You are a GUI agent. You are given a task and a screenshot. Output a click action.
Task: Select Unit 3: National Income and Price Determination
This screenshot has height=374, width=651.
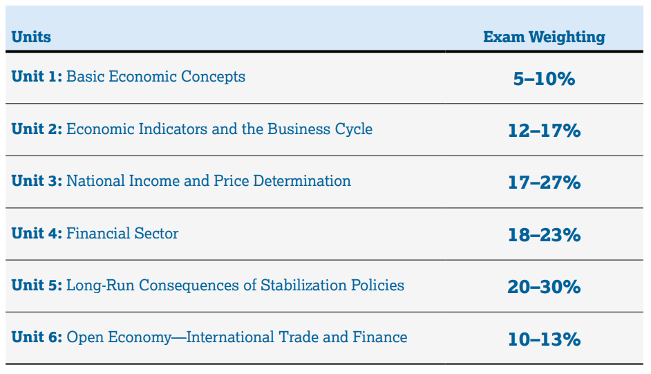(x=181, y=181)
